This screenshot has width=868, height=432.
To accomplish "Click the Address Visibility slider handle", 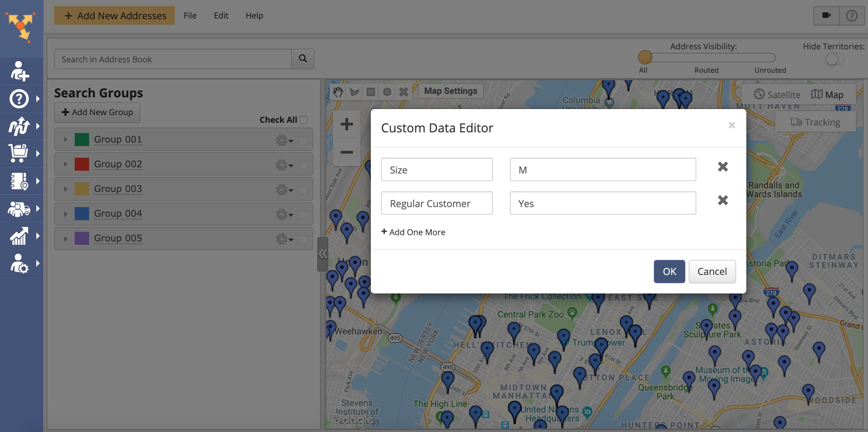I will click(645, 57).
